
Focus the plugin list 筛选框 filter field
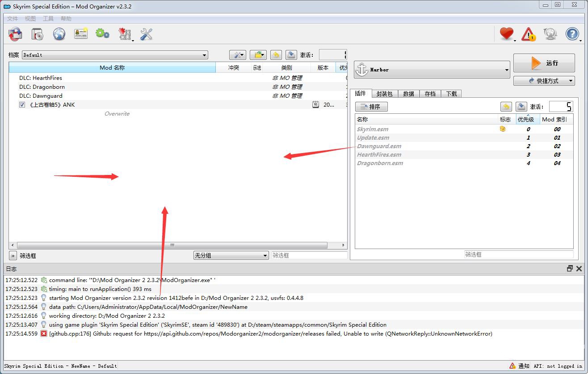(x=519, y=254)
